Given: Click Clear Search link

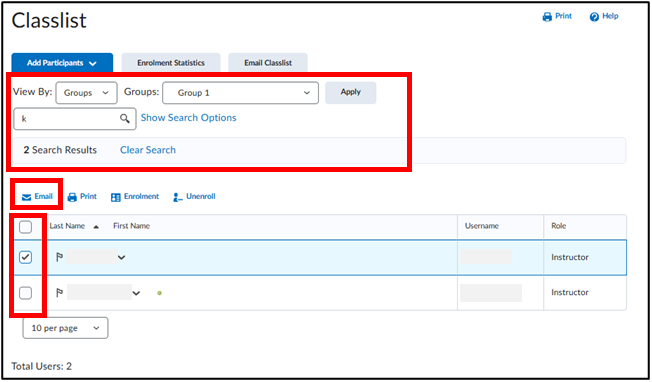Looking at the screenshot, I should [148, 150].
